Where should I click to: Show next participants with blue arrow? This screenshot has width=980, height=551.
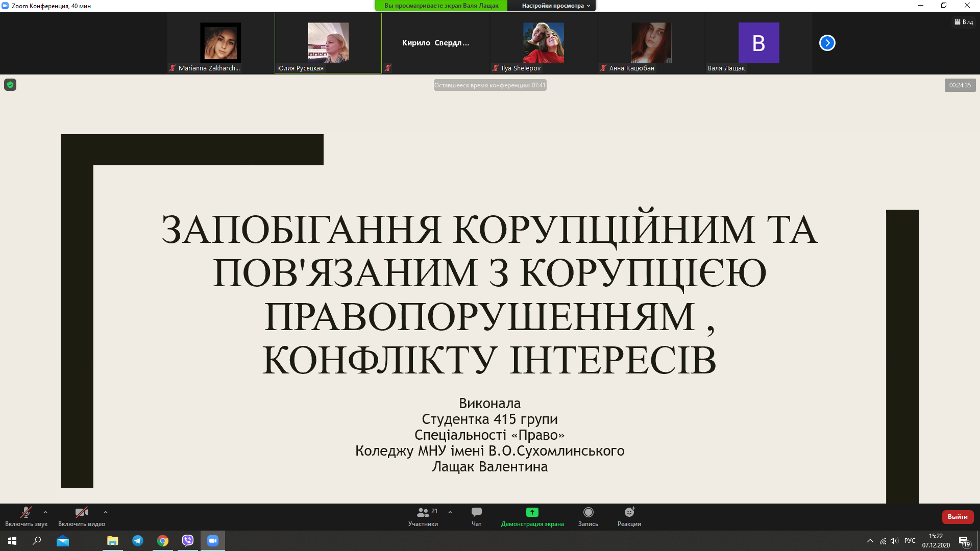[827, 43]
